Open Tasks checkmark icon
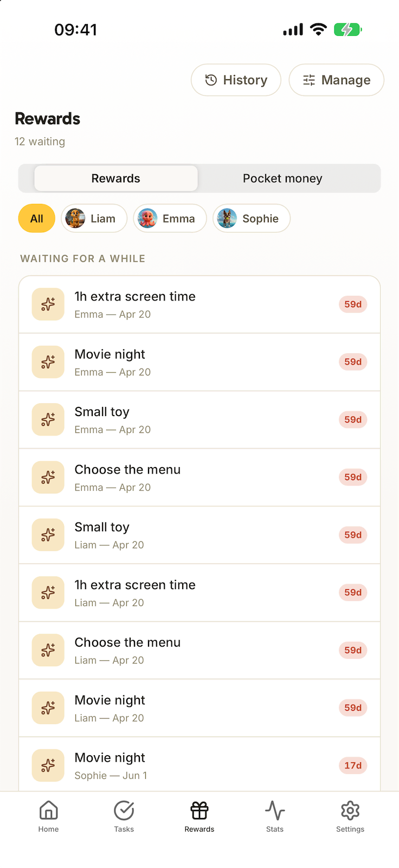Viewport: 399px width, 868px height. pyautogui.click(x=124, y=810)
